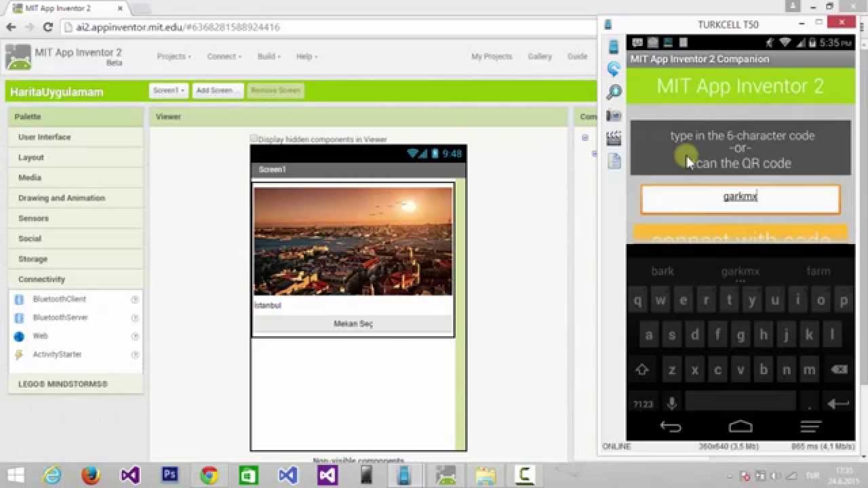Click the six-character code input field
868x488 pixels.
(x=741, y=199)
